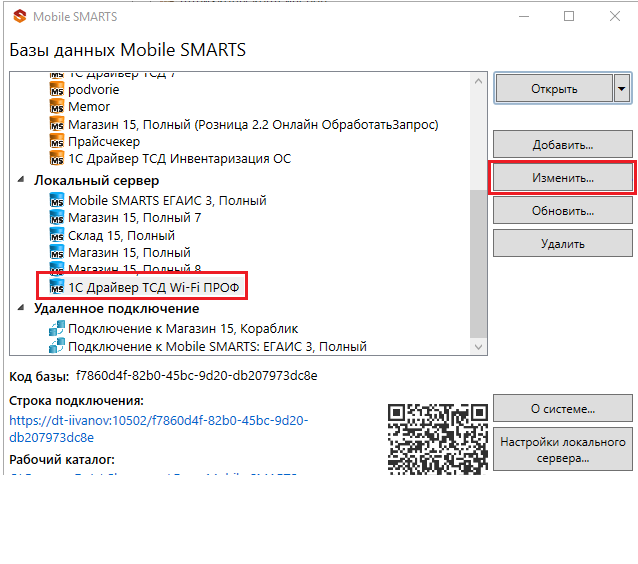
Task: Select 1С Драйвер ТСД Wi-Fi ПРОФ
Action: (153, 287)
